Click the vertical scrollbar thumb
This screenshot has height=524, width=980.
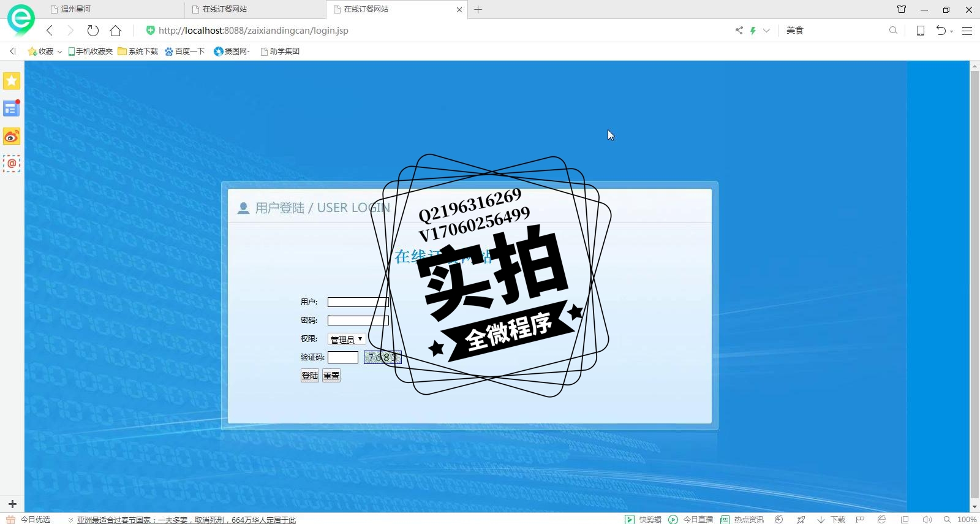click(974, 285)
